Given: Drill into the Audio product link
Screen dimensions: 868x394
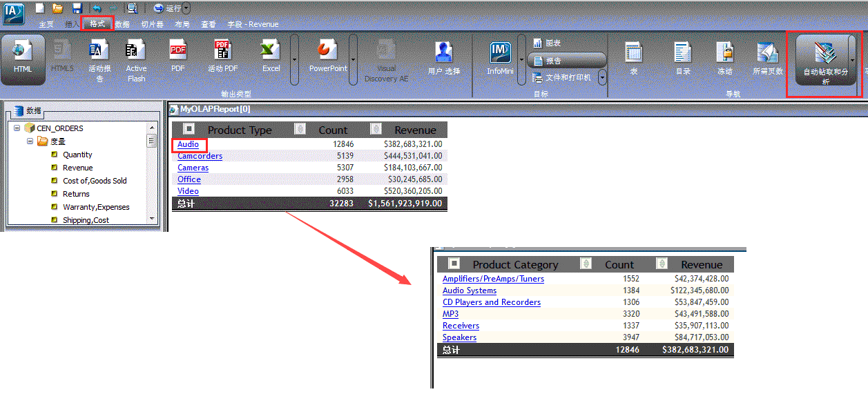Looking at the screenshot, I should point(188,144).
